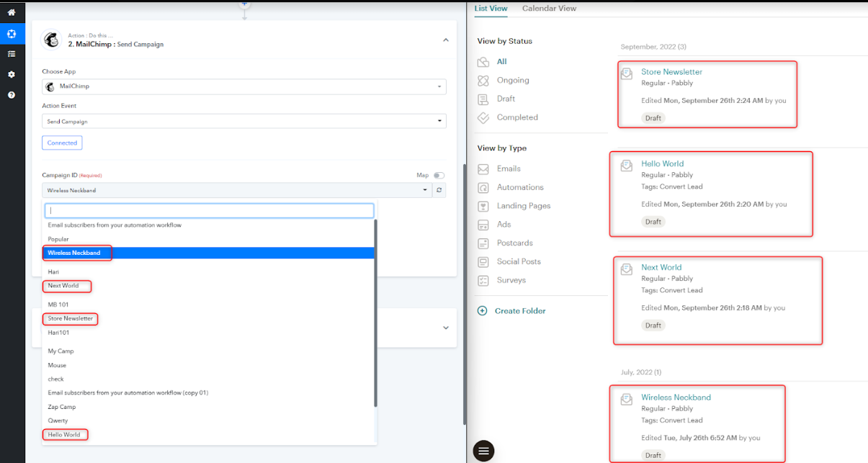
Task: Open the Action Event dropdown
Action: tap(243, 121)
